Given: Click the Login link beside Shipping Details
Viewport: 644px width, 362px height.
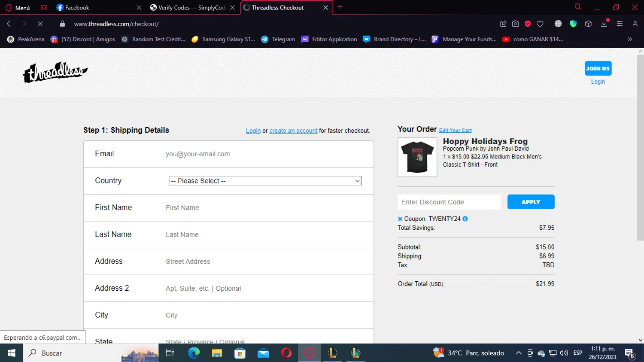Looking at the screenshot, I should click(253, 131).
